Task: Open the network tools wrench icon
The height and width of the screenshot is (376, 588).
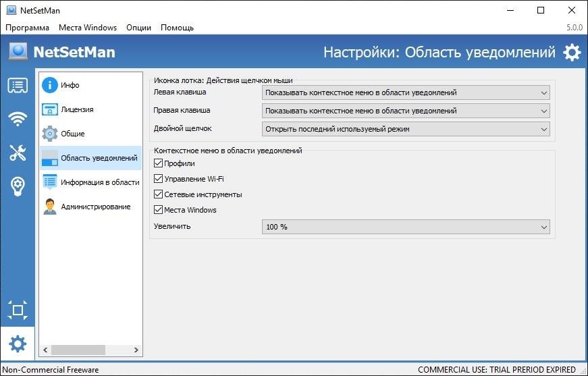Action: click(18, 153)
